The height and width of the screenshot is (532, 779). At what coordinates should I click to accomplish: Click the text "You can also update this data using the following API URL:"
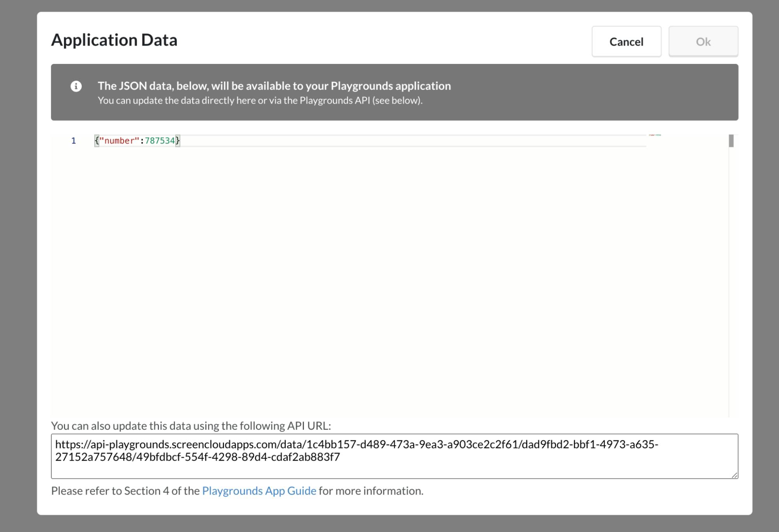[x=191, y=426]
